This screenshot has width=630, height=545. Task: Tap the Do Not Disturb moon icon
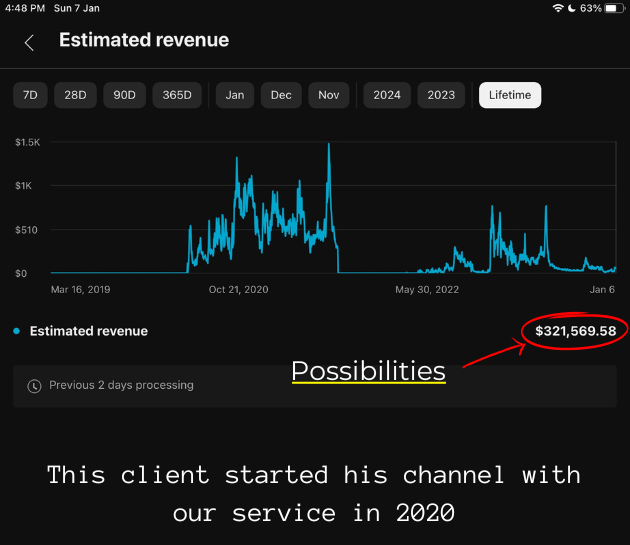coord(570,8)
